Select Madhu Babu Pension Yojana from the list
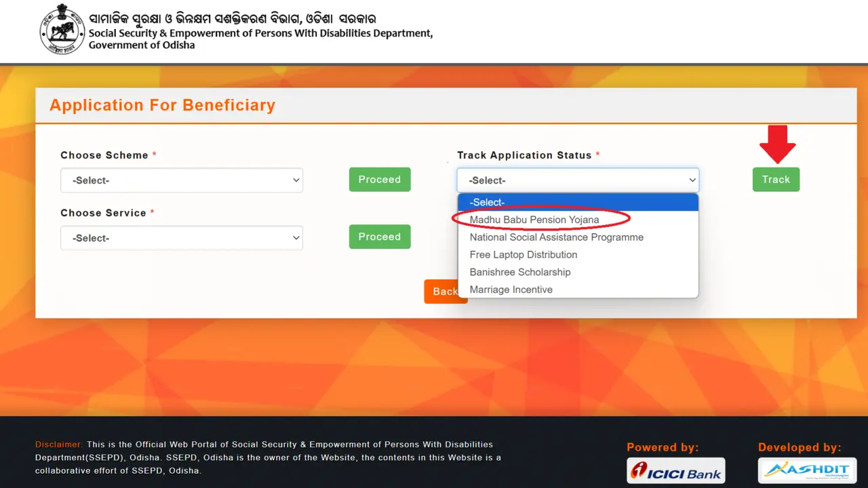 pyautogui.click(x=534, y=220)
